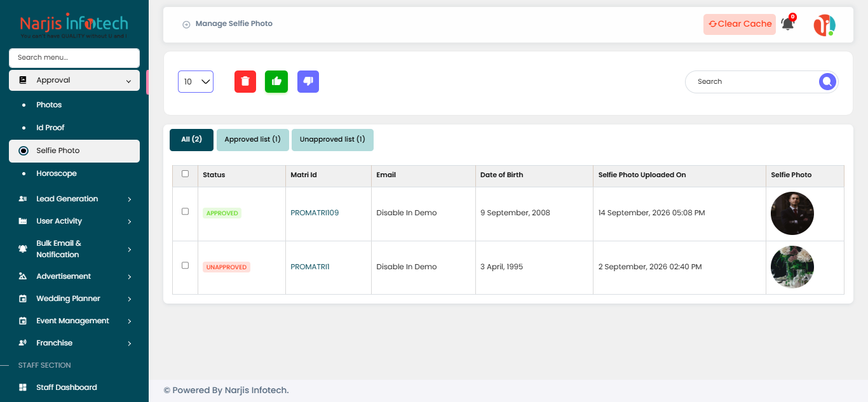Click the Narjis Infotech logo
Screen dimensions: 868x402
[74, 26]
